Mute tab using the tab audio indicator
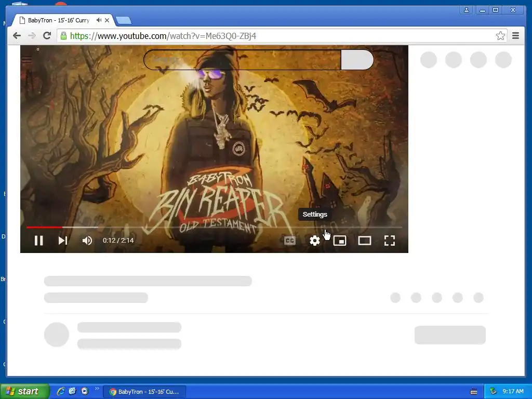 point(99,20)
